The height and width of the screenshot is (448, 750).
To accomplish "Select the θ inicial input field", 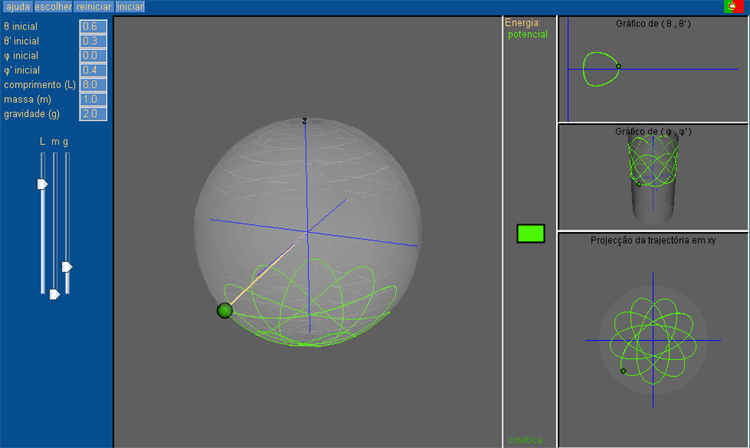I will [x=93, y=25].
